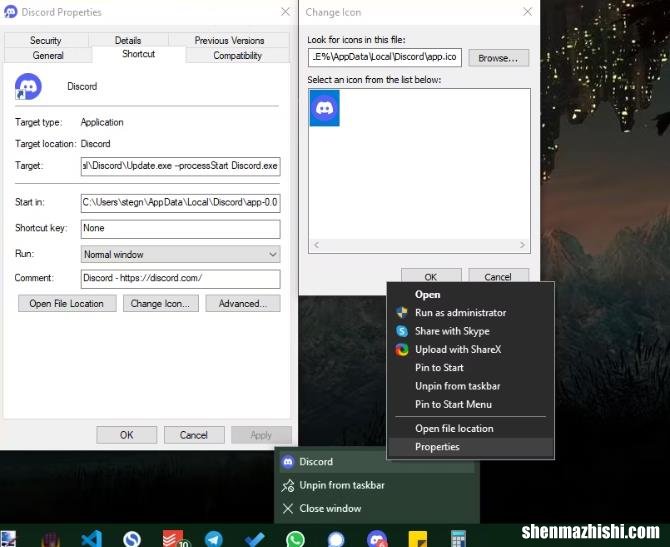Open Visual Studio Code from the taskbar

click(91, 539)
